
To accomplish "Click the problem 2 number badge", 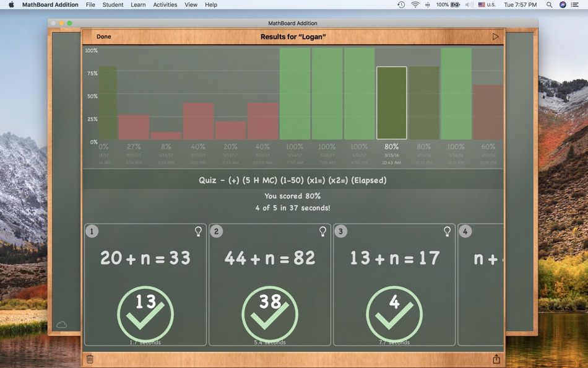I will pyautogui.click(x=217, y=231).
